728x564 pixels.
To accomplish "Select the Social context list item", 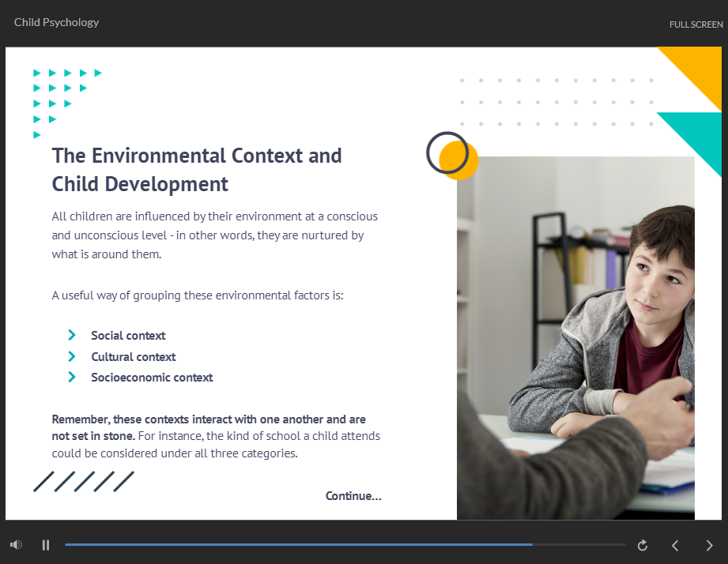I will [128, 336].
